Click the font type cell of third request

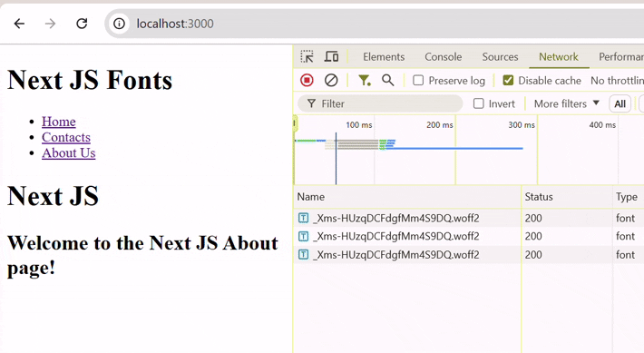[x=625, y=254]
